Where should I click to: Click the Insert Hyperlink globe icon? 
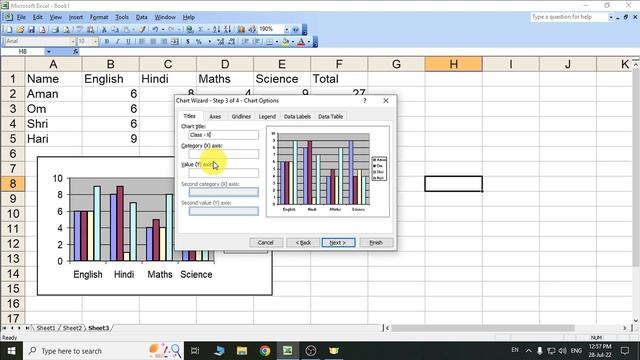(x=189, y=29)
